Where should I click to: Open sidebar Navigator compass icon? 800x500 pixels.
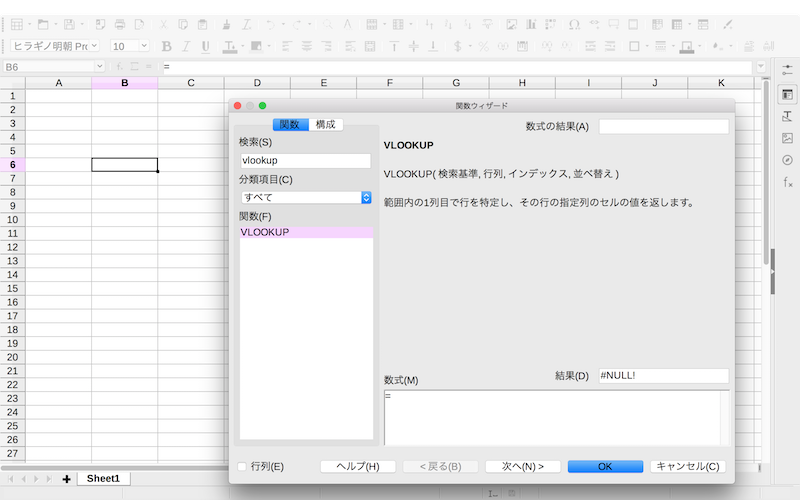[x=787, y=160]
